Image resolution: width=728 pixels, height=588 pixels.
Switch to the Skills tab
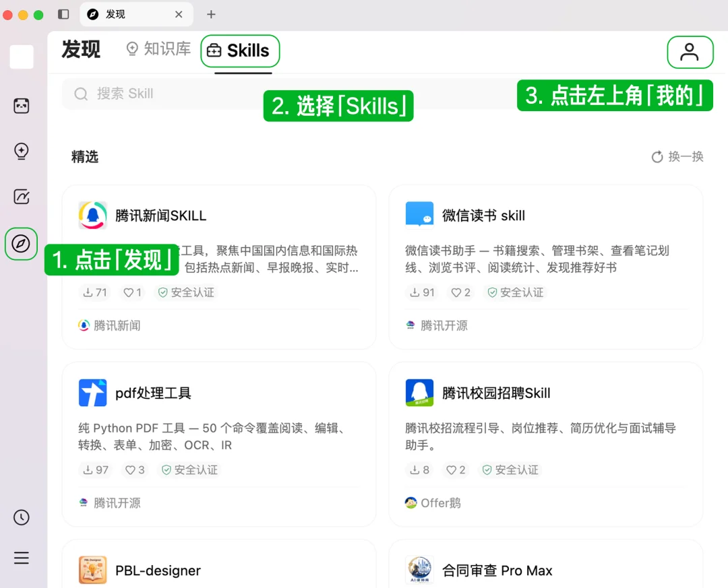point(240,51)
